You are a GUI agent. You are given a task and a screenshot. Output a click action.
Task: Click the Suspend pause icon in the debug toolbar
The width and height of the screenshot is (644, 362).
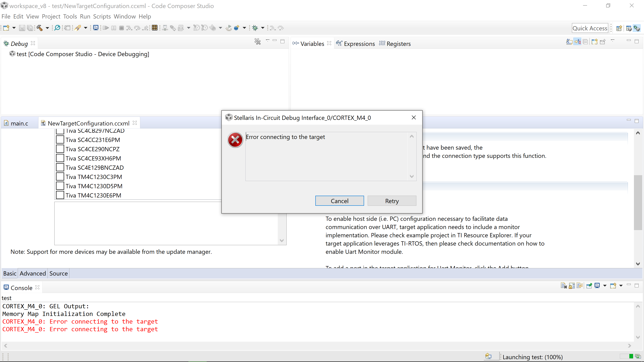tap(114, 28)
